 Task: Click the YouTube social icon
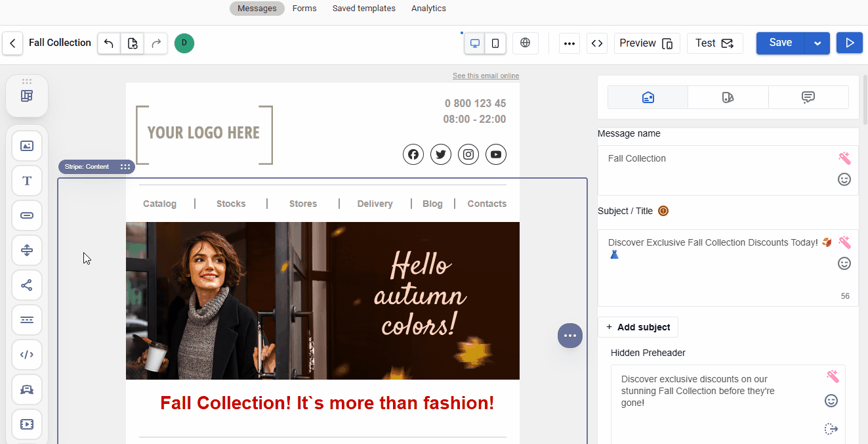[x=496, y=154]
